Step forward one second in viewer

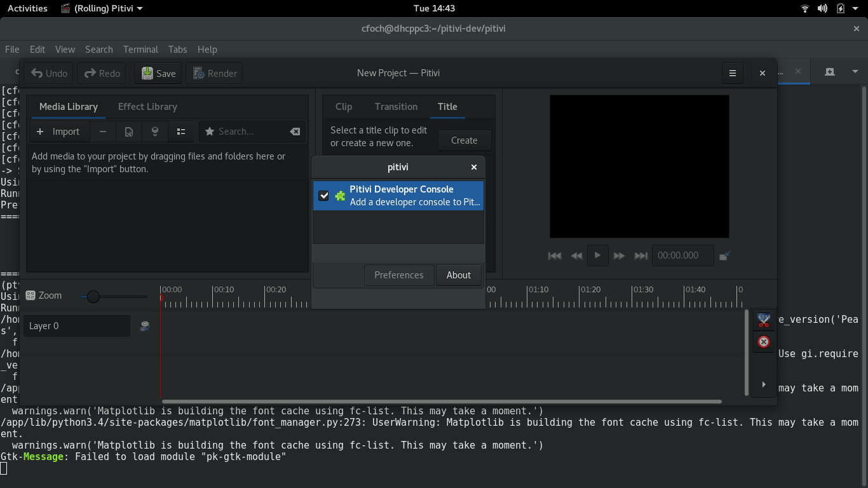pos(619,255)
